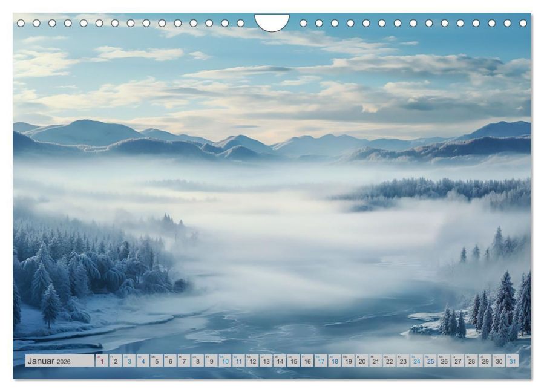Click date 22 in the date row
The image size is (544, 392).
[390, 361]
